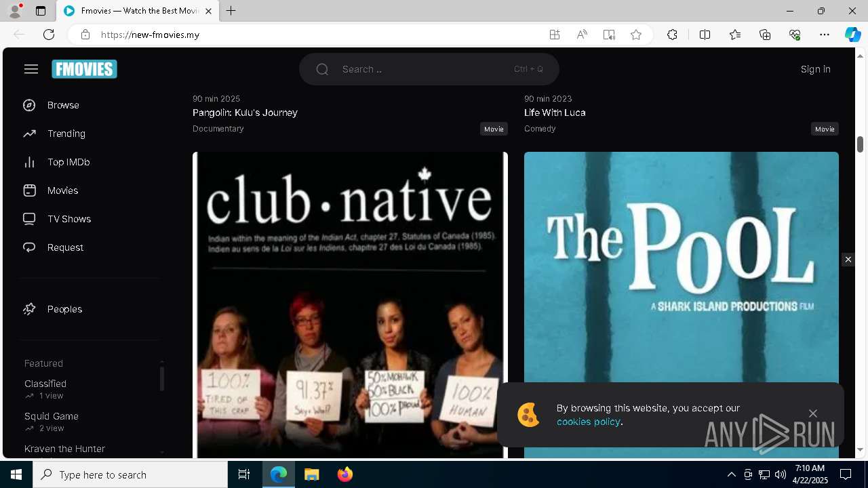The height and width of the screenshot is (488, 868).
Task: Open a new browser tab
Action: 231,11
